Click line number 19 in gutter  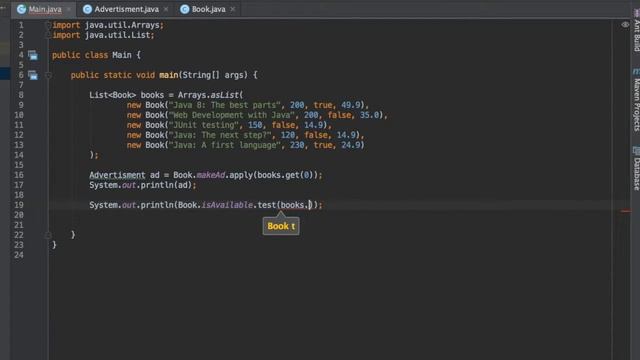(19, 205)
